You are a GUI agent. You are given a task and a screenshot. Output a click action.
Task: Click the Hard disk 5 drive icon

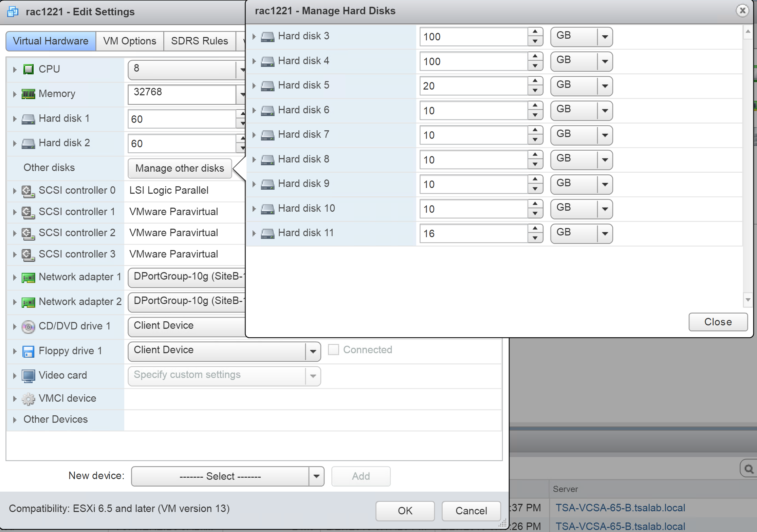267,85
